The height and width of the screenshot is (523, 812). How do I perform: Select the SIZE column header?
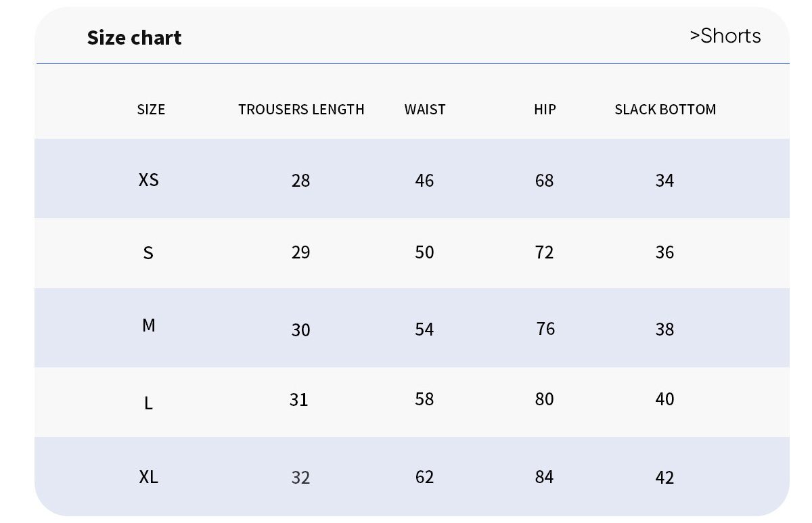[151, 110]
